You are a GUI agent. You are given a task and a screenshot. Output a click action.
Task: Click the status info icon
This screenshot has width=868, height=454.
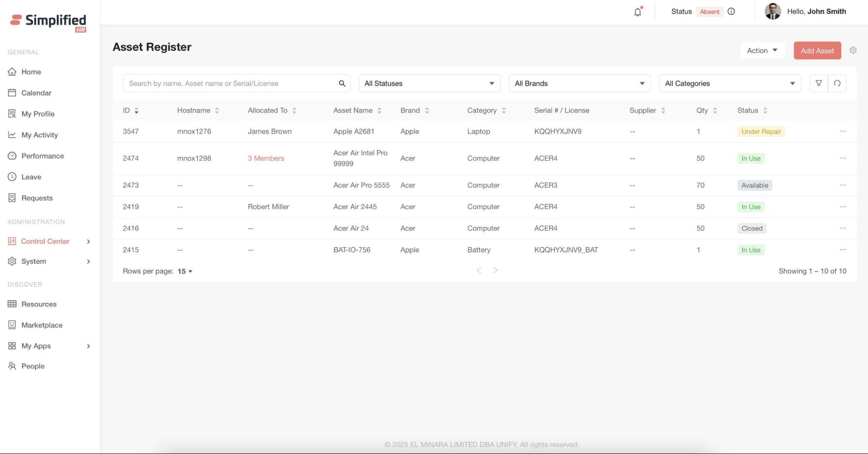731,12
